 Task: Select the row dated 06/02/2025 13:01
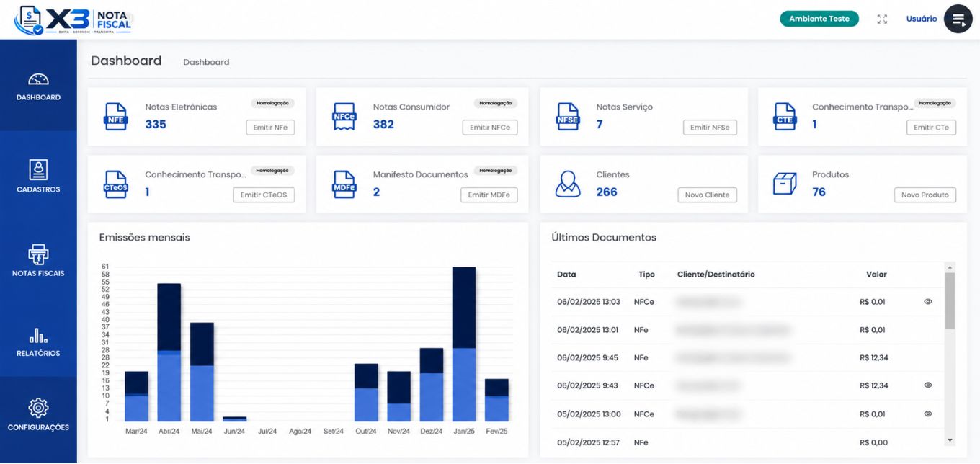[x=747, y=330]
